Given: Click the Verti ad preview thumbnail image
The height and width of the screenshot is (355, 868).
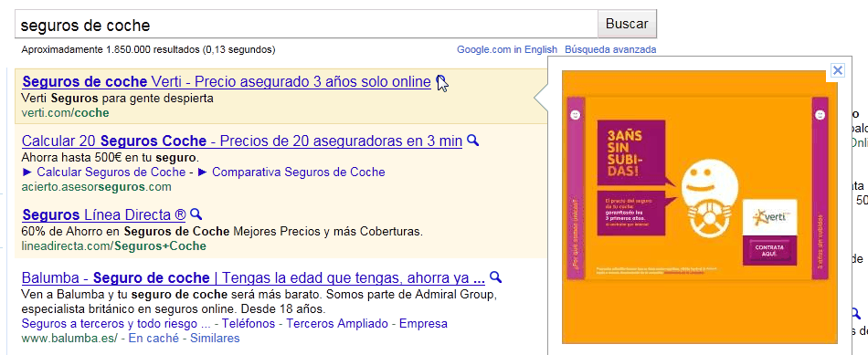Looking at the screenshot, I should point(699,207).
